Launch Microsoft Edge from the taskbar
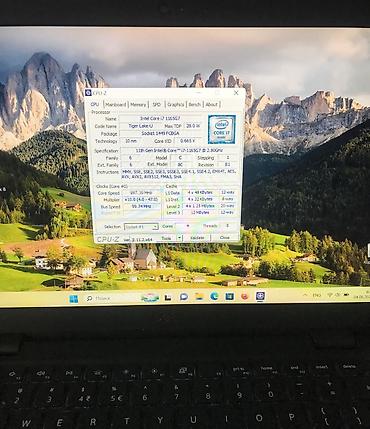The image size is (370, 429). [x=214, y=296]
